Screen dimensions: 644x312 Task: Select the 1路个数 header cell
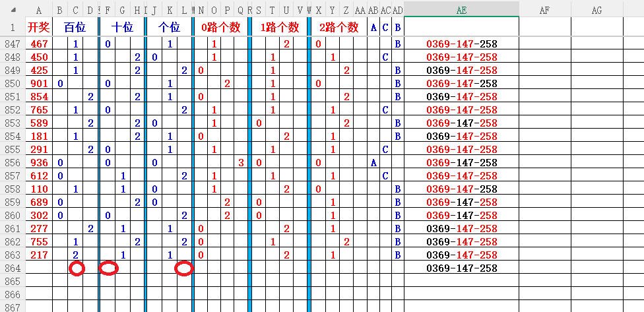279,28
